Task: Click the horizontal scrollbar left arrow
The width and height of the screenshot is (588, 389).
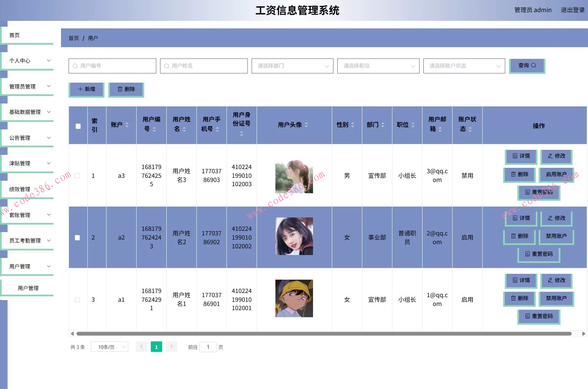Action: (72, 333)
